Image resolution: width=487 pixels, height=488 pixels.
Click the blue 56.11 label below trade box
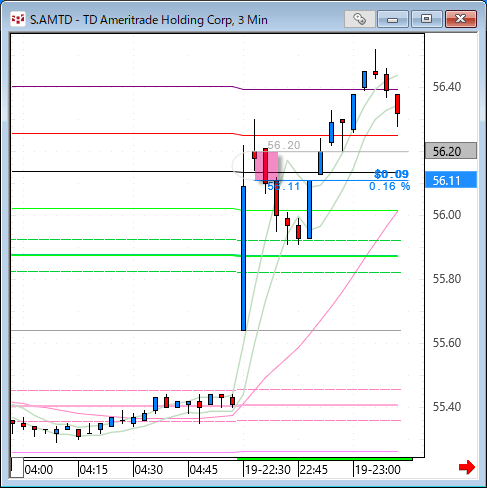pos(284,186)
